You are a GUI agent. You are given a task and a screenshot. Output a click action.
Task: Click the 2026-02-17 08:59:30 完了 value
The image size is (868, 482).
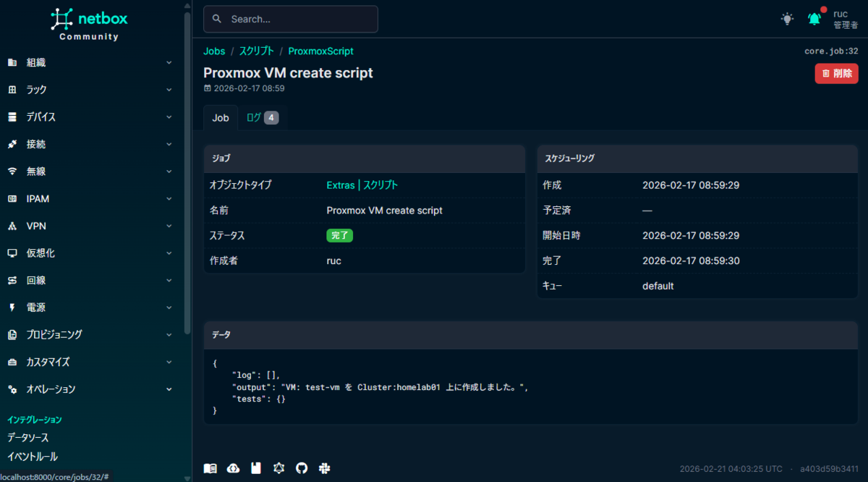(x=691, y=261)
